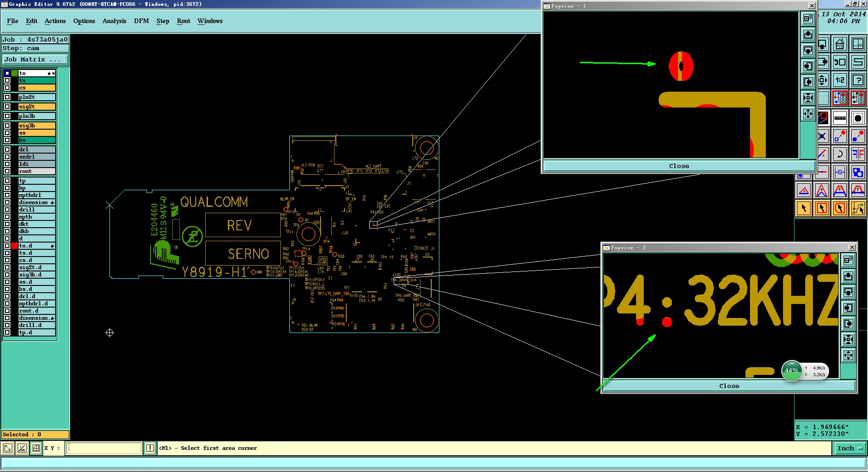The image size is (868, 472).
Task: Select the net-trace arrow selection tool
Action: [x=858, y=208]
